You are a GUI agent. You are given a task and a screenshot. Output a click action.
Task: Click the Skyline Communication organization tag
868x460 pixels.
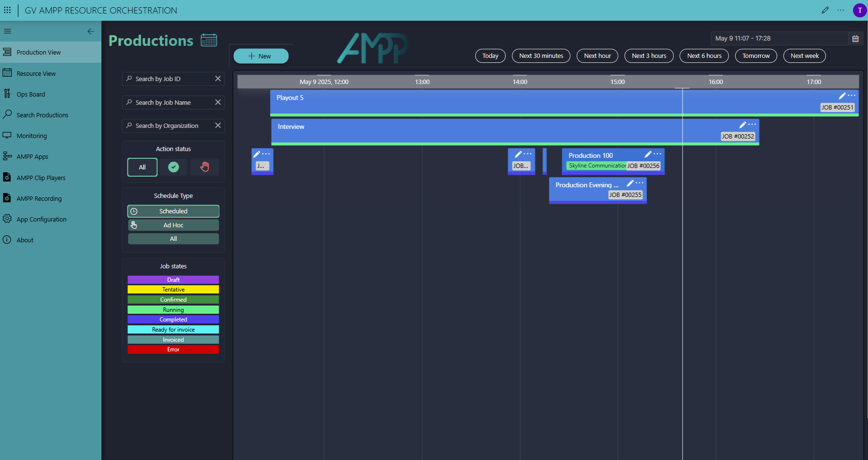click(x=597, y=166)
